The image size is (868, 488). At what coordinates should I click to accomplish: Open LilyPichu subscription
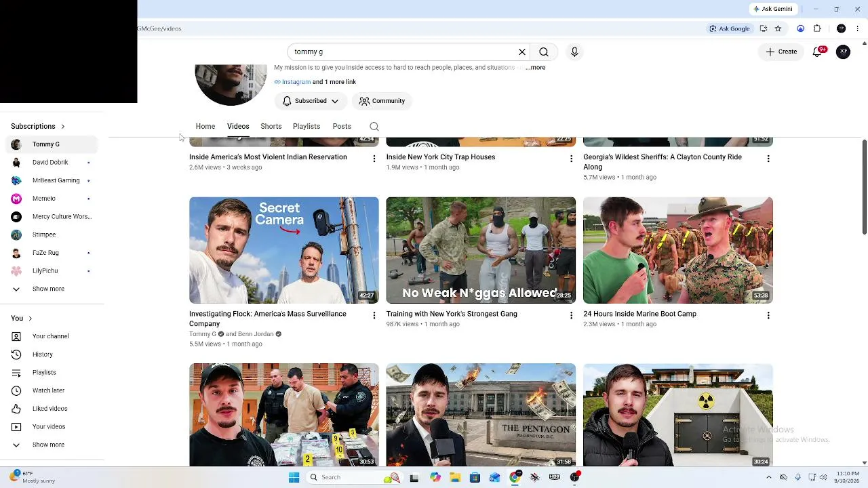[52, 271]
